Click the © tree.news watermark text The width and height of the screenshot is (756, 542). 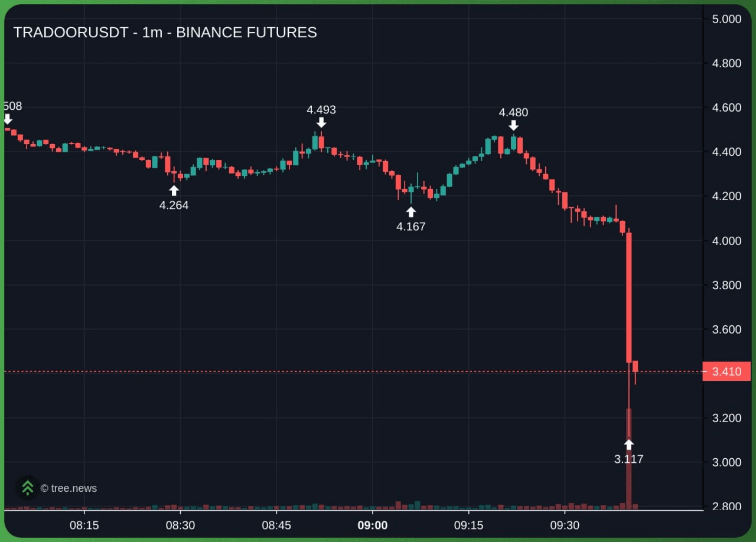click(x=69, y=488)
